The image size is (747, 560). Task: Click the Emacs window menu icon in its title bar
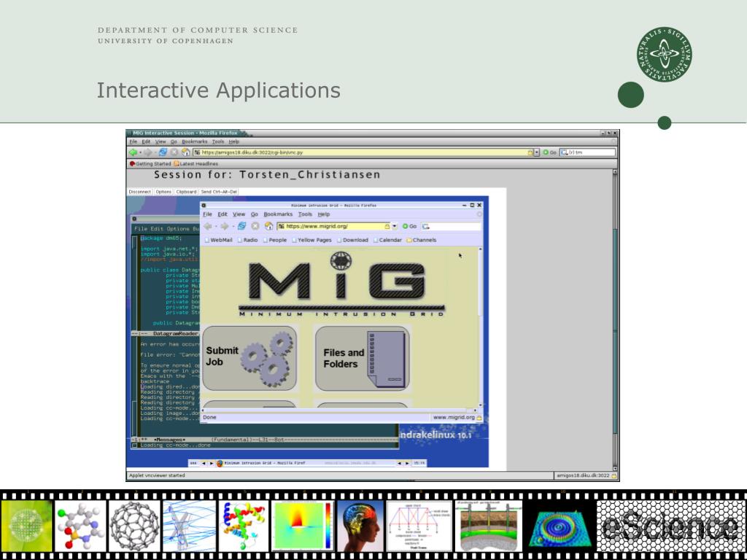(134, 219)
